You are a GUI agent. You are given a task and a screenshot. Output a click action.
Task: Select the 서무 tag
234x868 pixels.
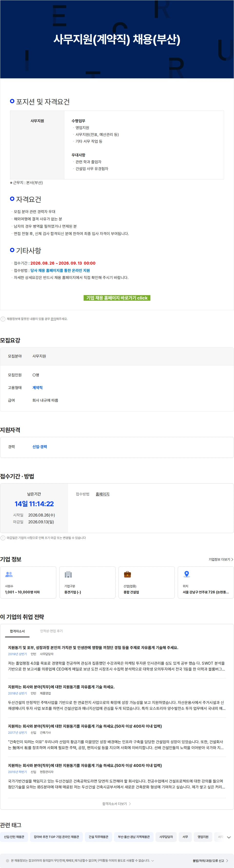[185, 837]
